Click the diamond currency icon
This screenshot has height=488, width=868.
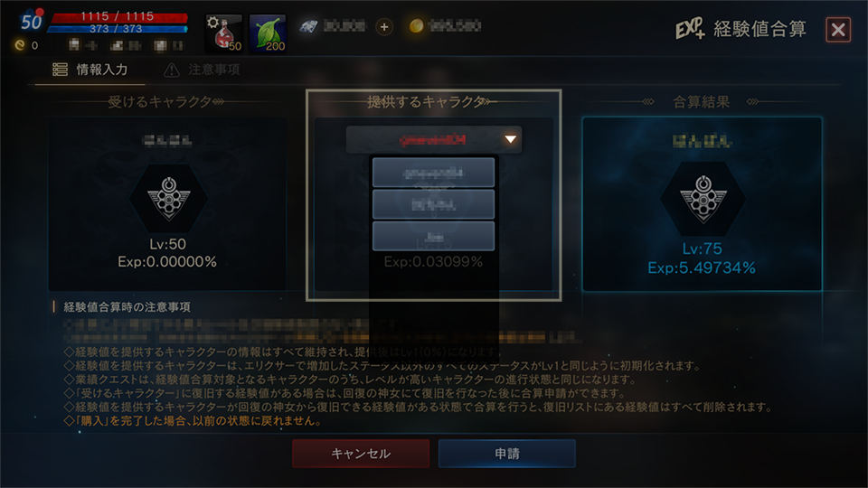click(309, 26)
